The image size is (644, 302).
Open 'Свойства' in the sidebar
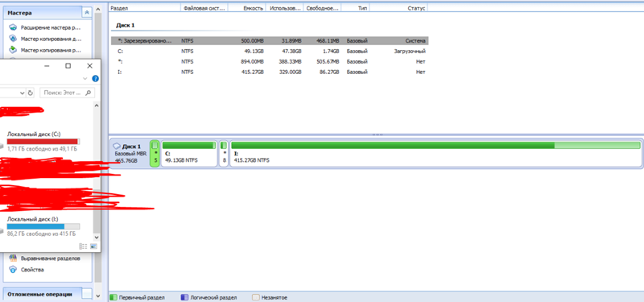tap(27, 270)
